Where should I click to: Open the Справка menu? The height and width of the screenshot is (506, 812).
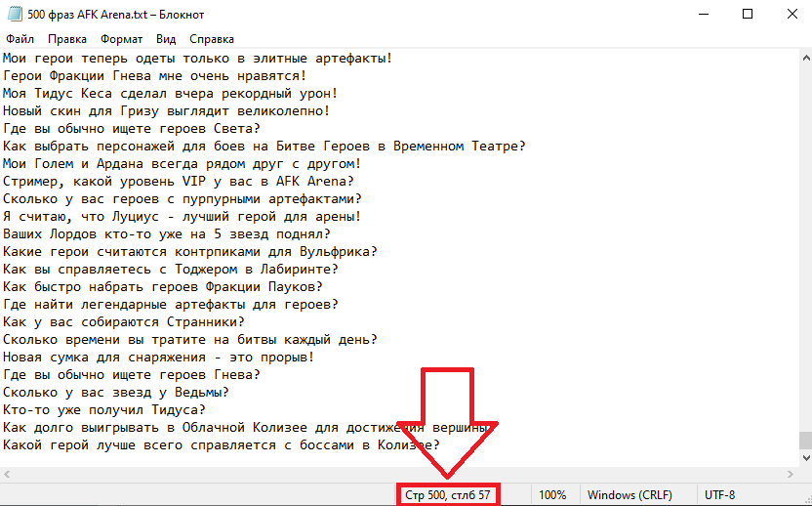tap(212, 39)
